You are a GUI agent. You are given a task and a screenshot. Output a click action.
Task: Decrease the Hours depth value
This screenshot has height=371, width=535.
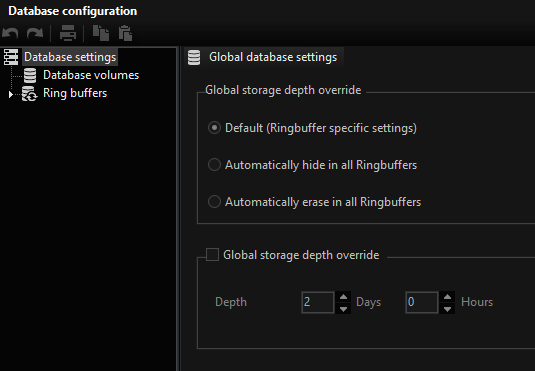coord(447,309)
